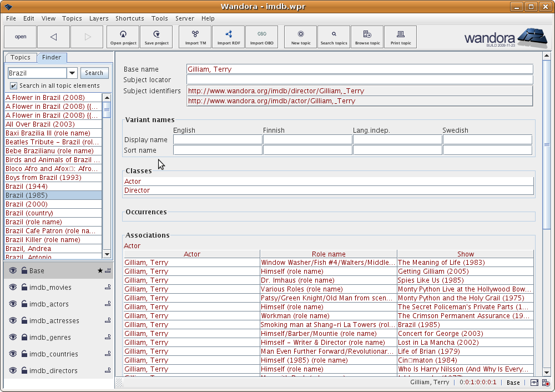Click the main panel vertical scrollbar thumb

point(547,144)
